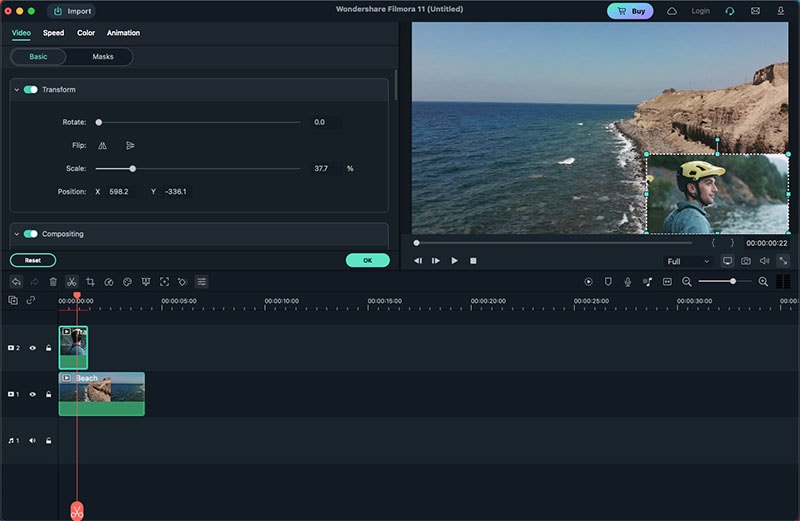Play the preview video
800x521 pixels.
454,261
